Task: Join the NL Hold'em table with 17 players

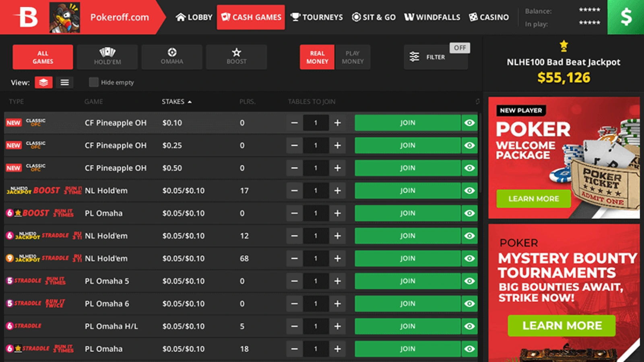Action: [407, 191]
